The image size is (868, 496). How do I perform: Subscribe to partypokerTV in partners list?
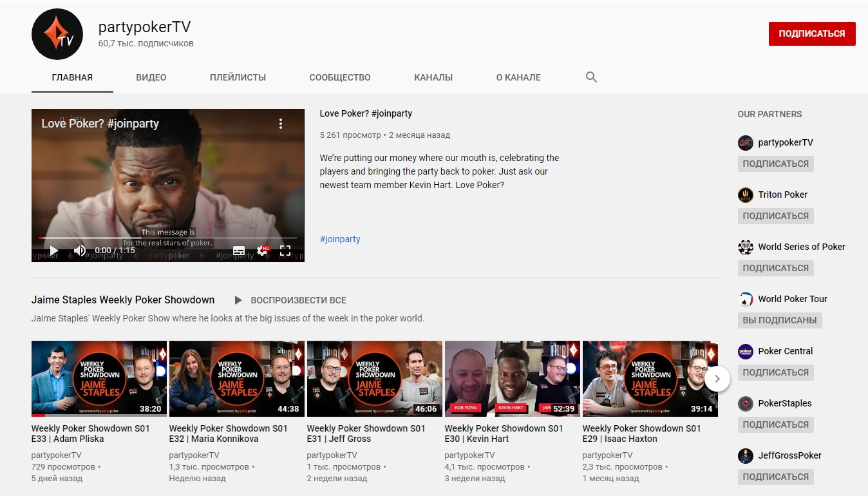coord(775,164)
